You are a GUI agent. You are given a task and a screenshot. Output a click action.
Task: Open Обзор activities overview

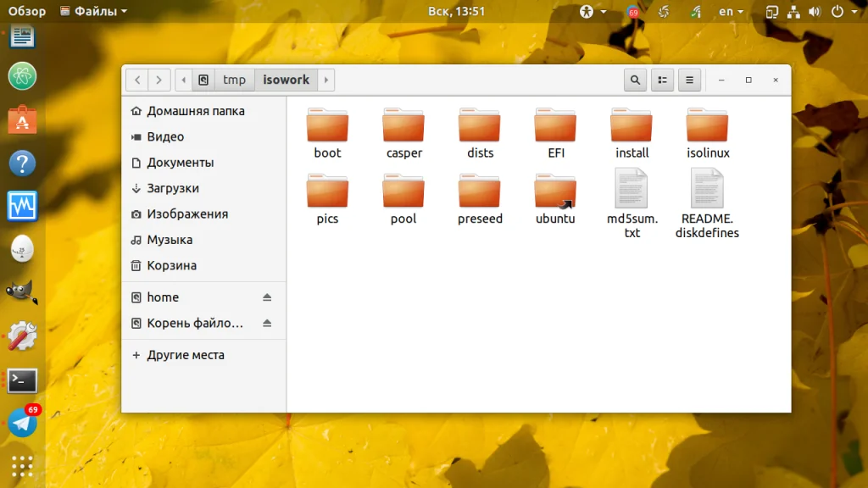27,11
